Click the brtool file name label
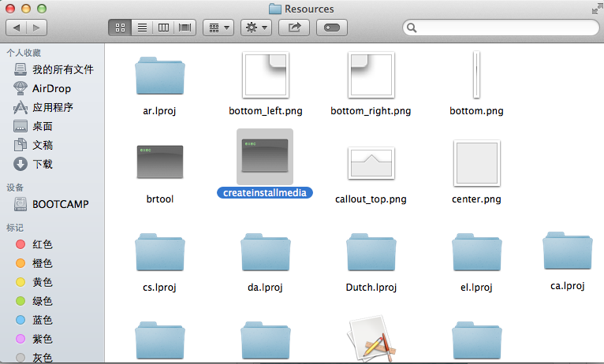This screenshot has width=604, height=364. point(160,199)
